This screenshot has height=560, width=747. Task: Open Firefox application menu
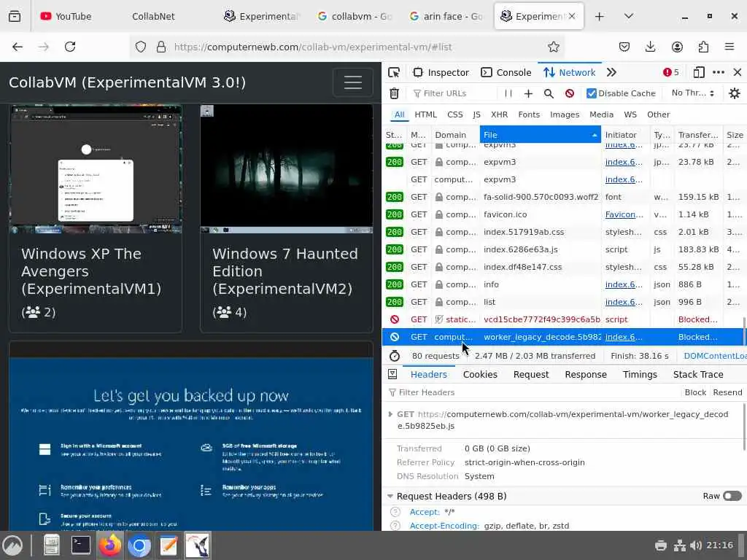click(729, 47)
